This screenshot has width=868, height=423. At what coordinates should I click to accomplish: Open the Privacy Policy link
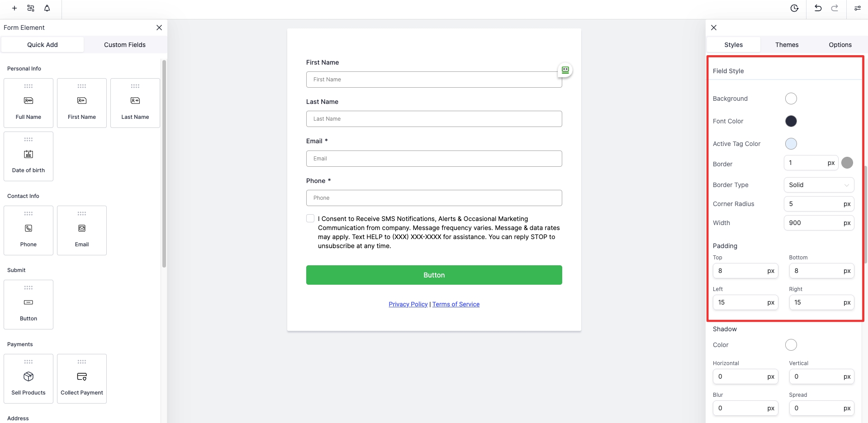[x=408, y=304]
